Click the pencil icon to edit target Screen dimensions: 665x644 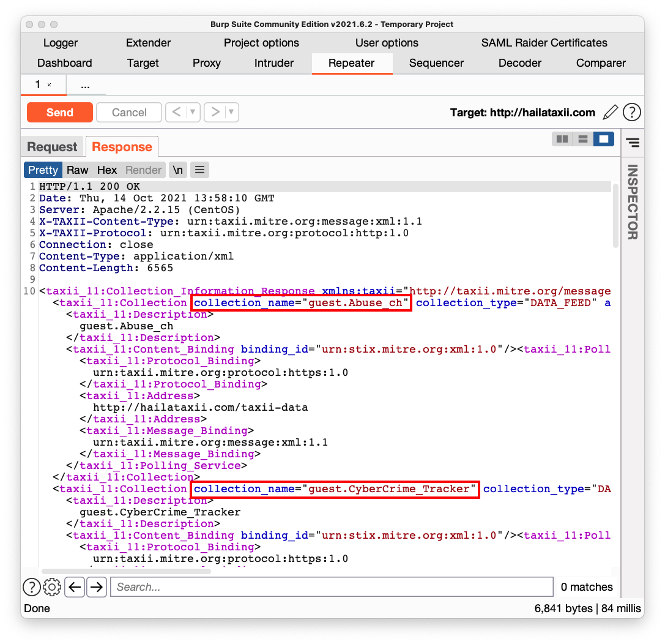click(x=611, y=113)
